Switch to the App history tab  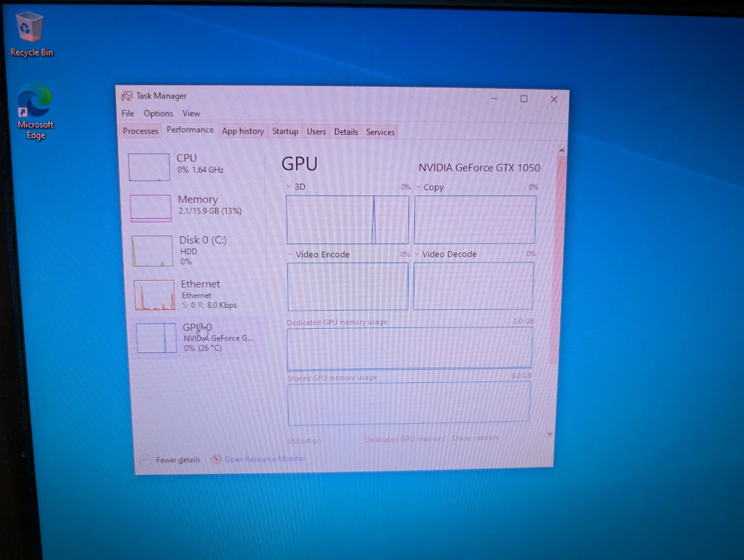243,131
